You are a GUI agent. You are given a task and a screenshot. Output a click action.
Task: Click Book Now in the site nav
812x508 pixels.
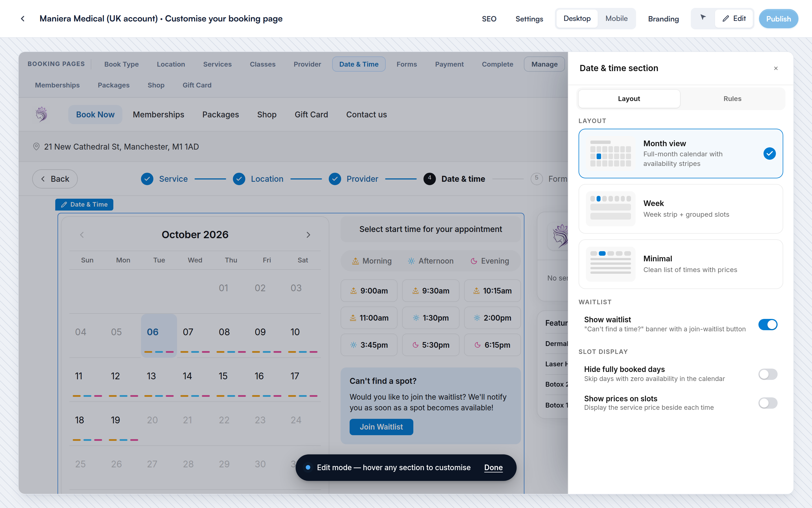[x=95, y=115]
